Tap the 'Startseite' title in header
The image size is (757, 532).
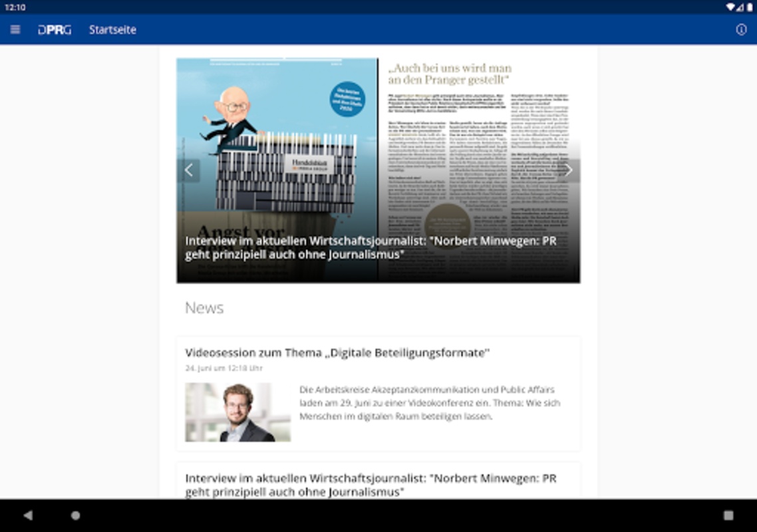click(112, 30)
